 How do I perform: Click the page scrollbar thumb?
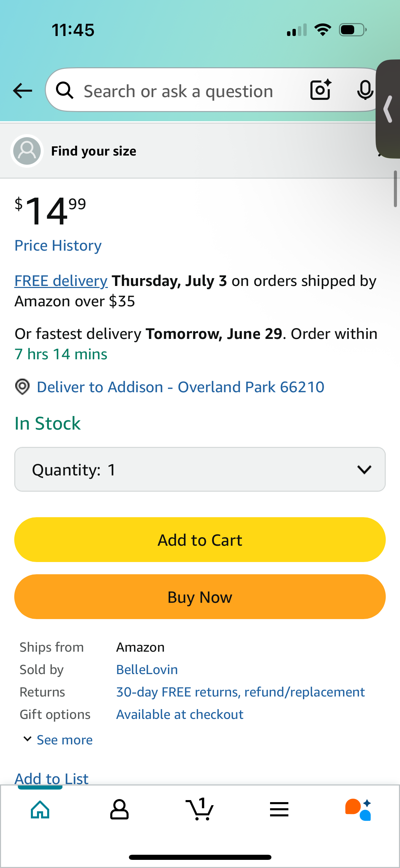click(x=395, y=189)
